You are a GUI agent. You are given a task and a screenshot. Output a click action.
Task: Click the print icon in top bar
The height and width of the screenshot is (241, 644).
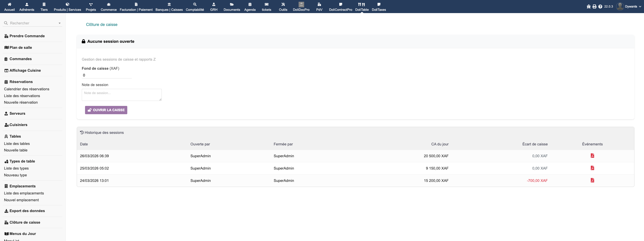tap(594, 7)
